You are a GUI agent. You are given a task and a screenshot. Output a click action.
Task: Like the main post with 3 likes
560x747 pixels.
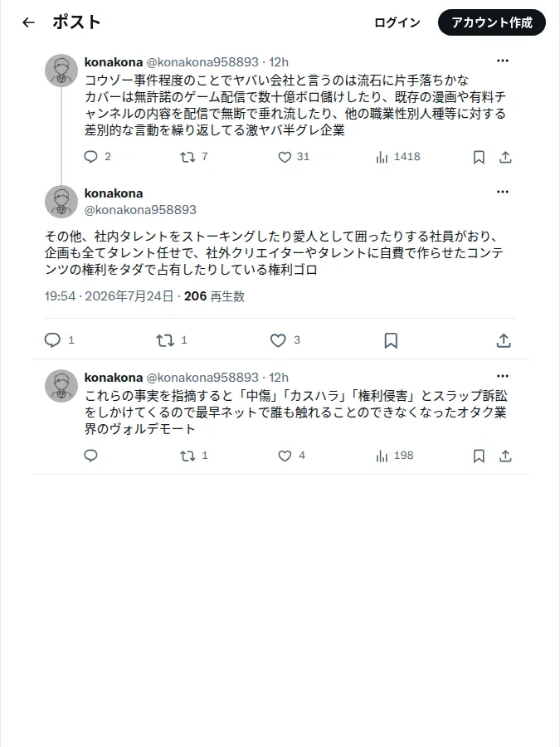285,340
